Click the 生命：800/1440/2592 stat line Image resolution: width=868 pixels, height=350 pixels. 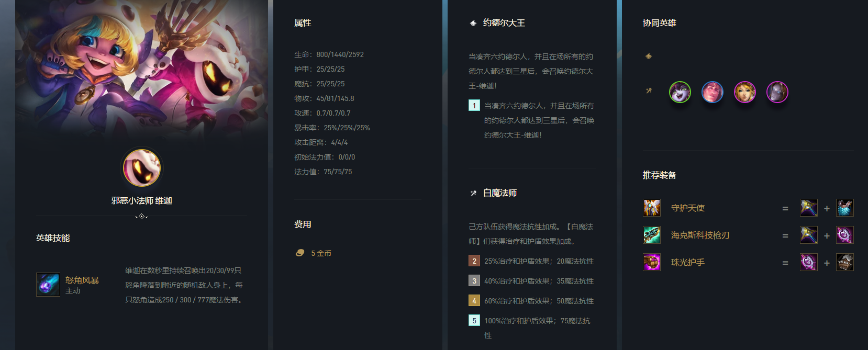329,54
